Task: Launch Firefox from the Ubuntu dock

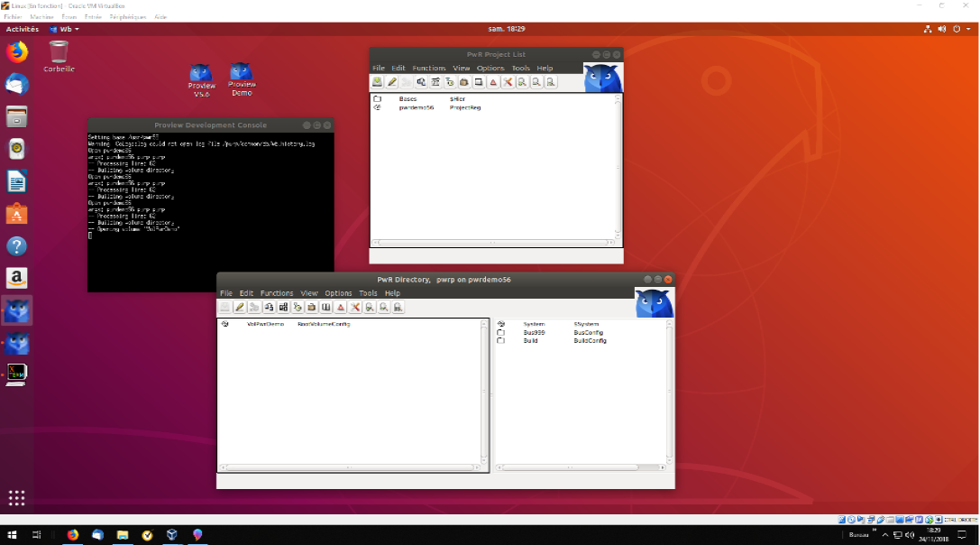Action: tap(17, 52)
